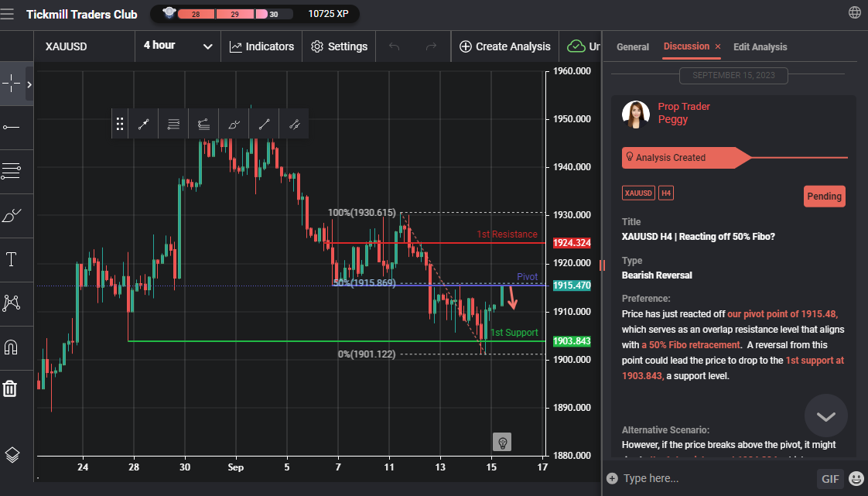Close the Discussion tab with its x
Image resolution: width=868 pixels, height=496 pixels.
point(718,46)
